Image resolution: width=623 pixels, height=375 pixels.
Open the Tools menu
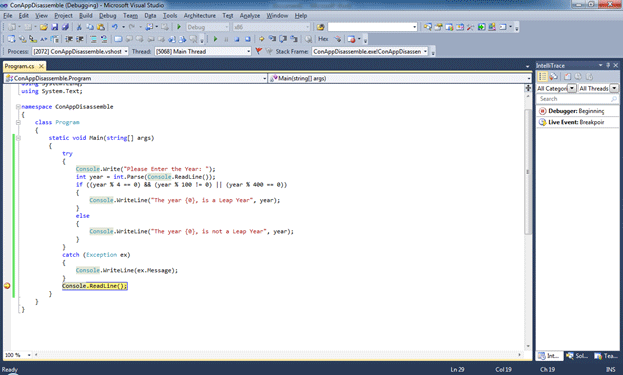click(x=170, y=15)
